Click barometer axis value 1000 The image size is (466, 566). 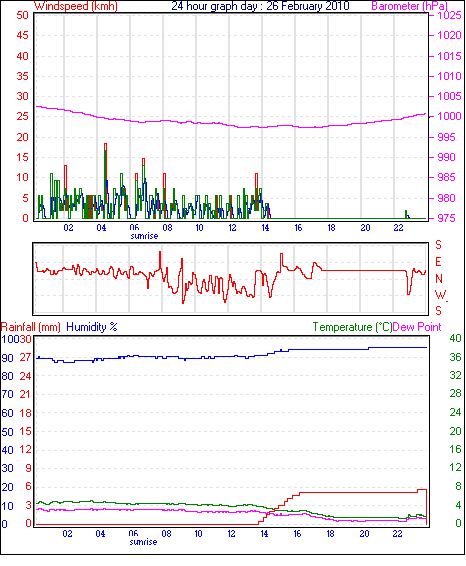449,116
